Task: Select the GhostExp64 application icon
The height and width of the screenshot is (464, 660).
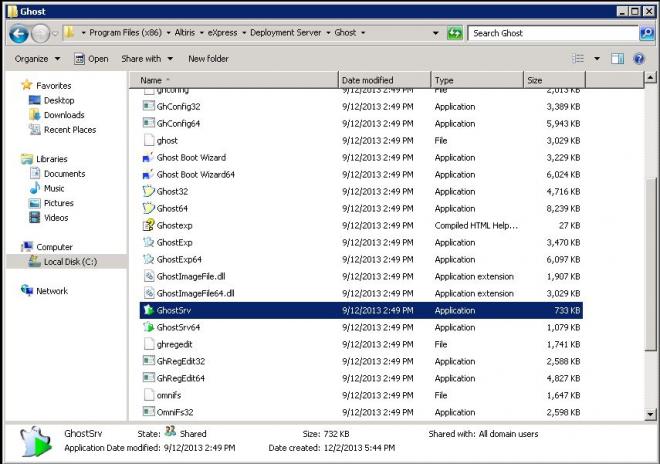Action: point(148,259)
